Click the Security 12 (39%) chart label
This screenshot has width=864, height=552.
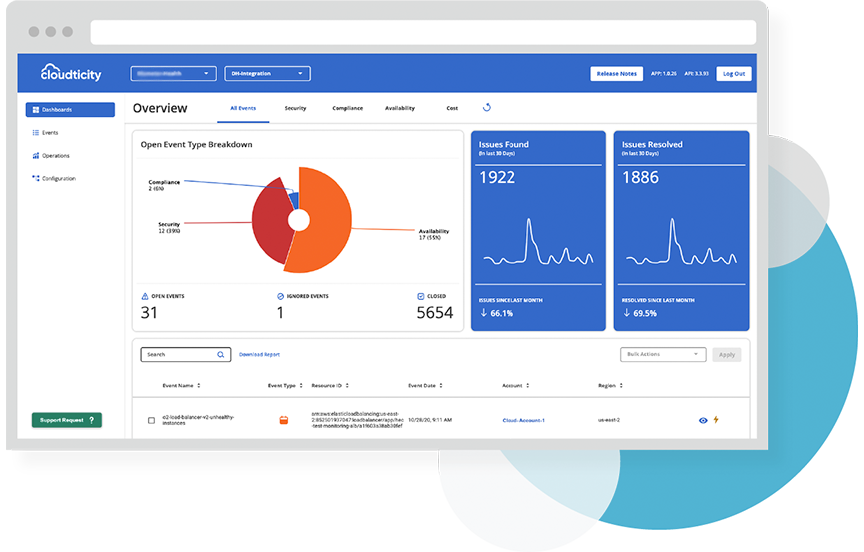click(x=169, y=228)
